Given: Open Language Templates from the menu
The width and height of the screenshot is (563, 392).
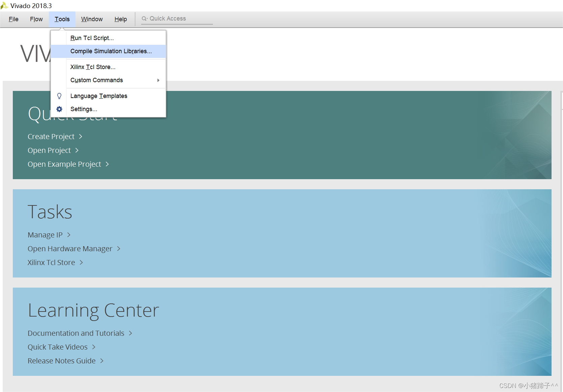Looking at the screenshot, I should pyautogui.click(x=108, y=96).
